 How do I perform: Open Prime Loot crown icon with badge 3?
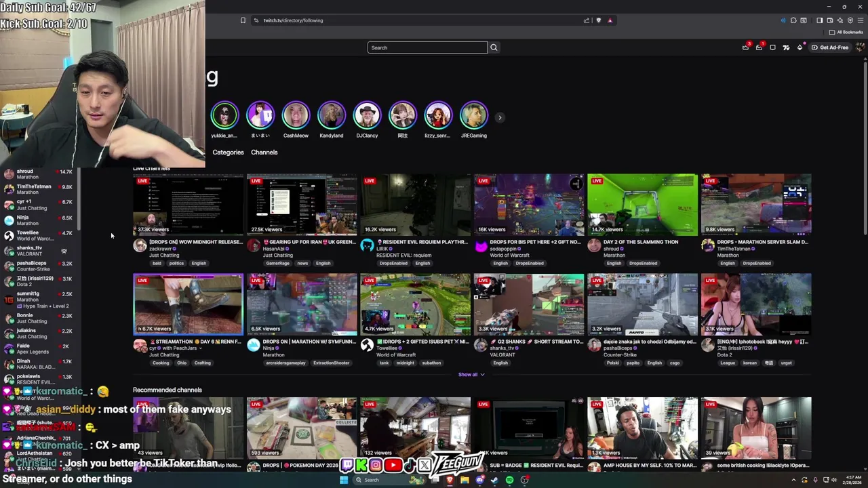tap(746, 47)
